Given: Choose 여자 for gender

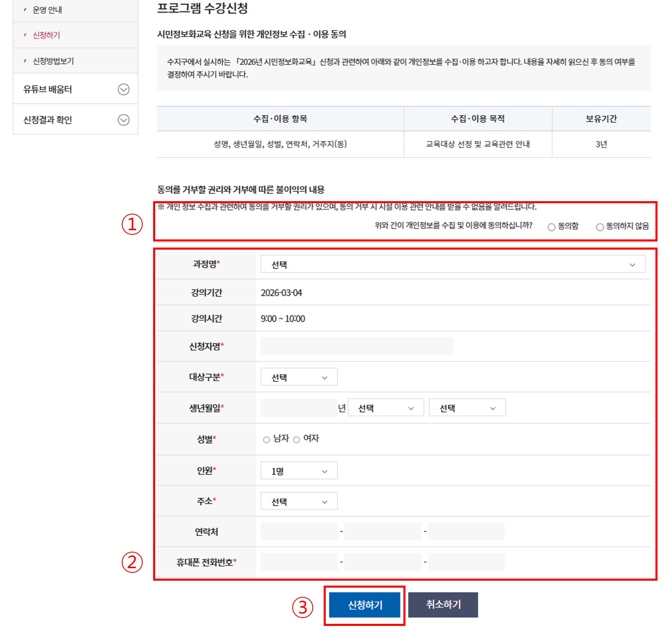Looking at the screenshot, I should (x=296, y=440).
